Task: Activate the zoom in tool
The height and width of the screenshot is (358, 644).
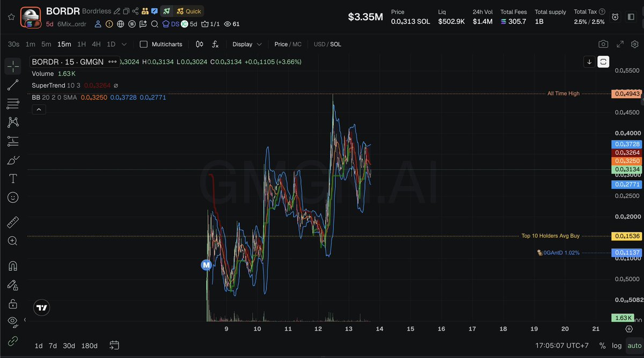Action: coord(13,241)
